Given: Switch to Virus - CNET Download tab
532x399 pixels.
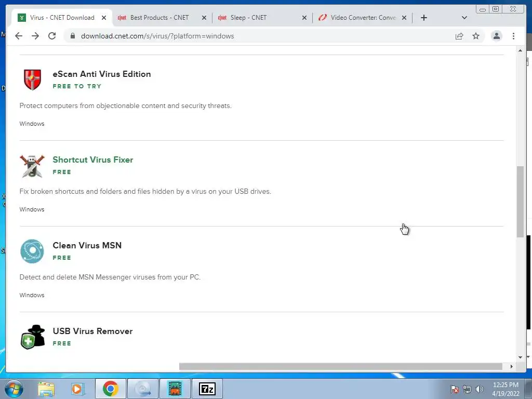Looking at the screenshot, I should [62, 18].
